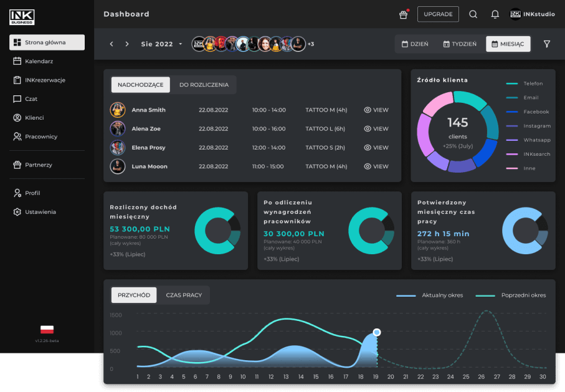Click the chart marker on day 19
Image resolution: width=565 pixels, height=392 pixels.
pos(377,332)
